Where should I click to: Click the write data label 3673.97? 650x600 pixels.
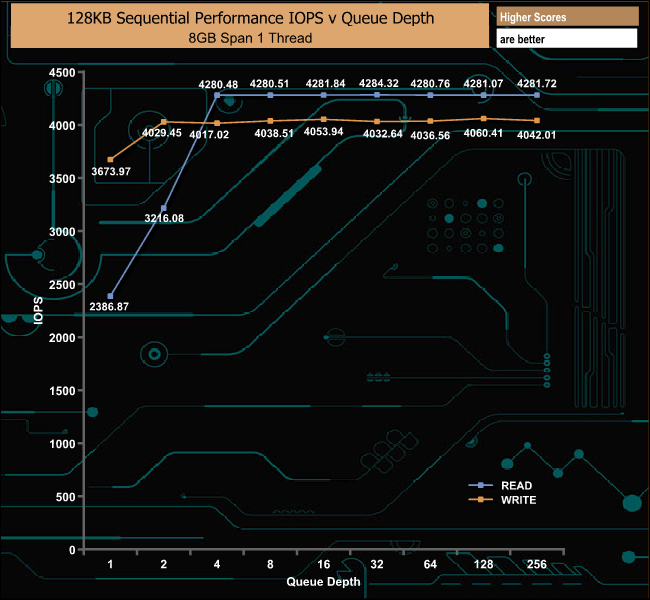[x=111, y=171]
